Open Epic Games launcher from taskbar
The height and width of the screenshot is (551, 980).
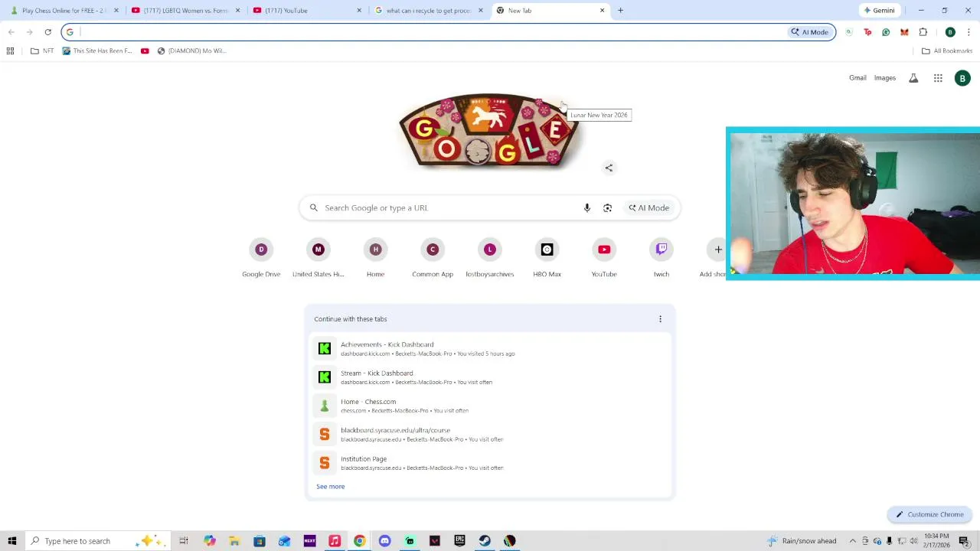(459, 541)
